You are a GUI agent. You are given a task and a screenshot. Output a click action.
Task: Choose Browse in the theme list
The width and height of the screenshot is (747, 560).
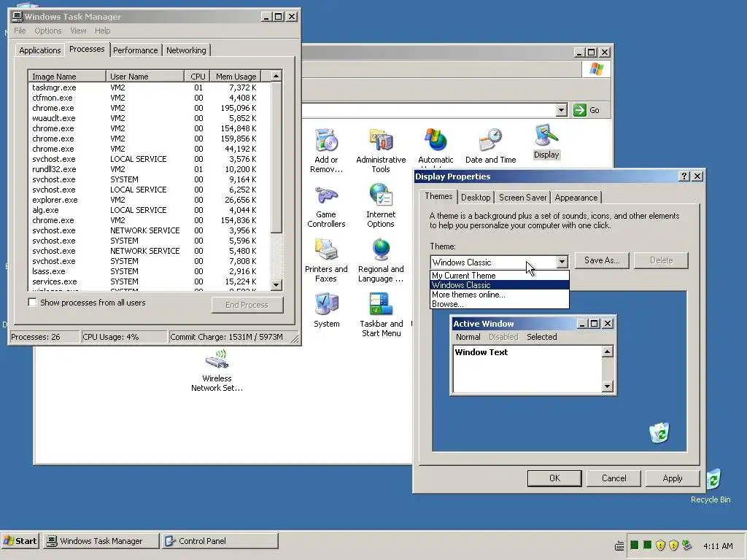pos(499,304)
